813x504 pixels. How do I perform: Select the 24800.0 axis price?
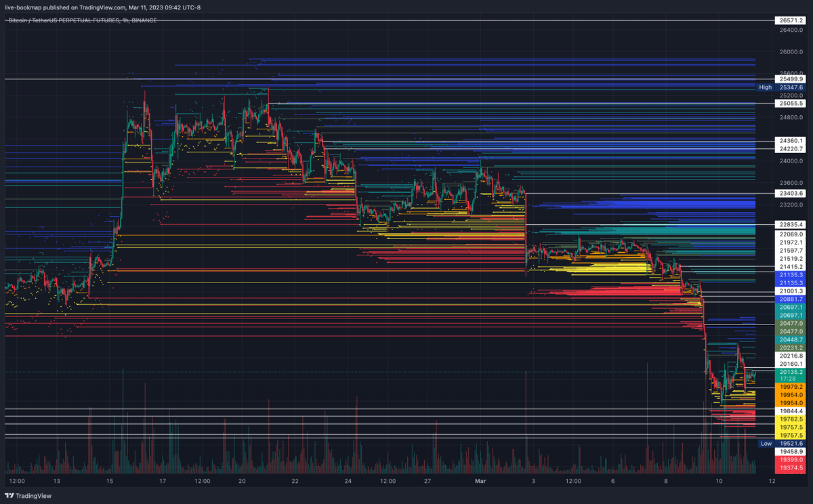(x=791, y=117)
